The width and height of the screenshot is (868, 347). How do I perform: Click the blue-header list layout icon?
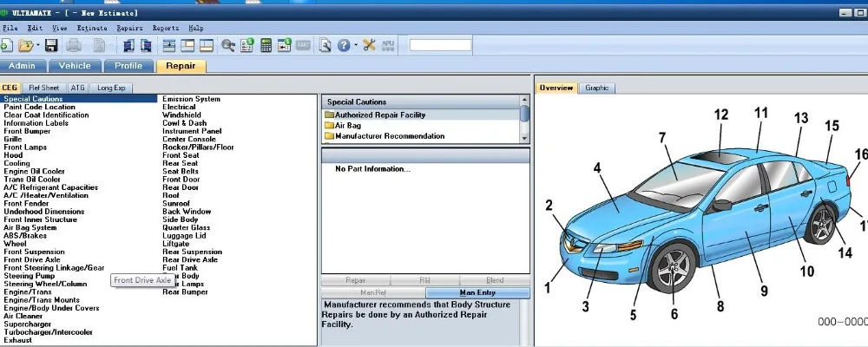169,45
